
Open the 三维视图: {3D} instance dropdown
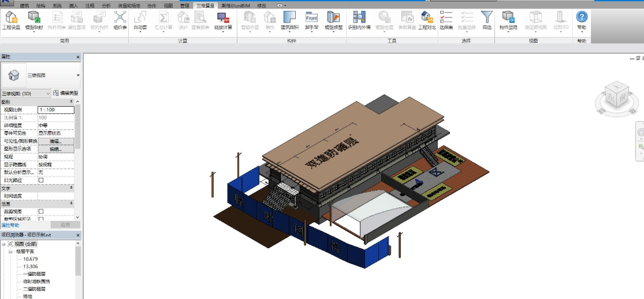point(26,94)
